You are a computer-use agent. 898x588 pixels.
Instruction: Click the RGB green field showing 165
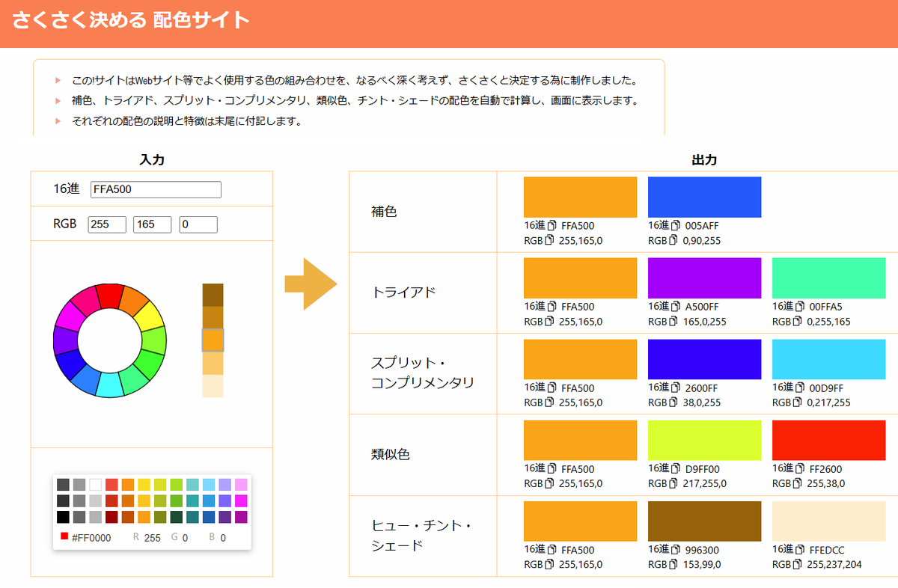(152, 224)
